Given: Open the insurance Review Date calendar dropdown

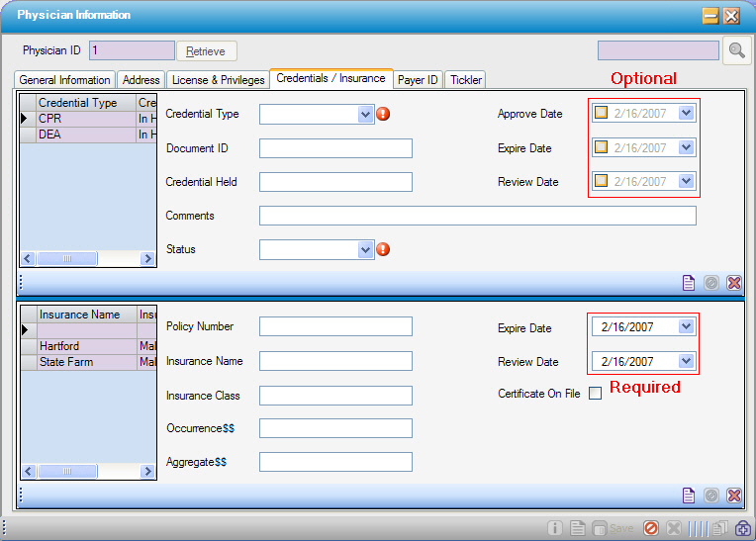Looking at the screenshot, I should pyautogui.click(x=686, y=361).
